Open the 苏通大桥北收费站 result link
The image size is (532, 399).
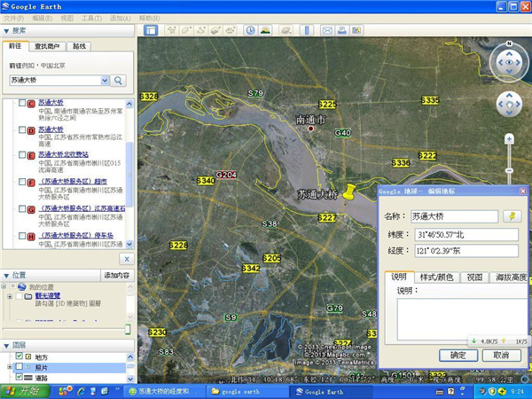point(64,154)
